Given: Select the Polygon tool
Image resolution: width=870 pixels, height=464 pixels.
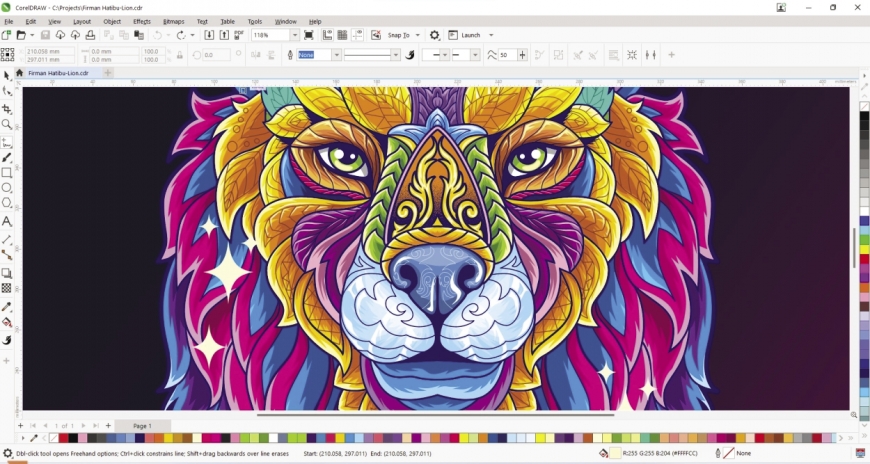Looking at the screenshot, I should (x=7, y=203).
